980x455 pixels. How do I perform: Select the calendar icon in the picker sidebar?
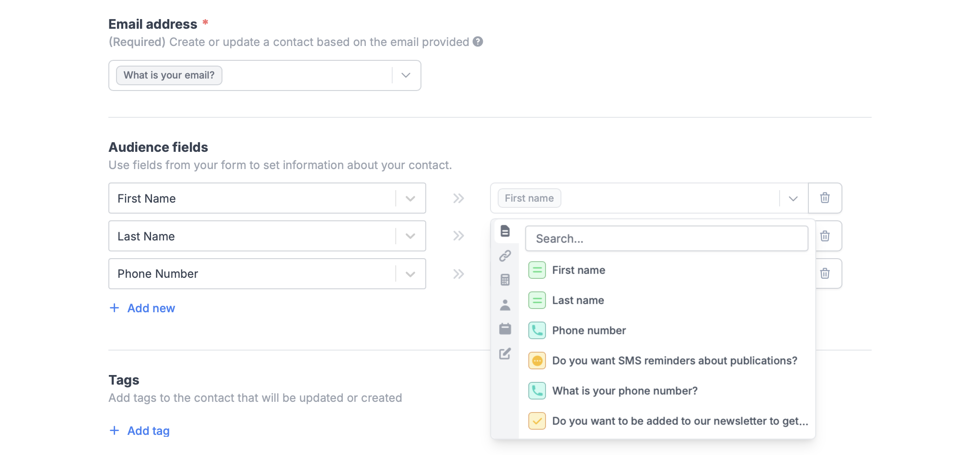click(x=505, y=329)
